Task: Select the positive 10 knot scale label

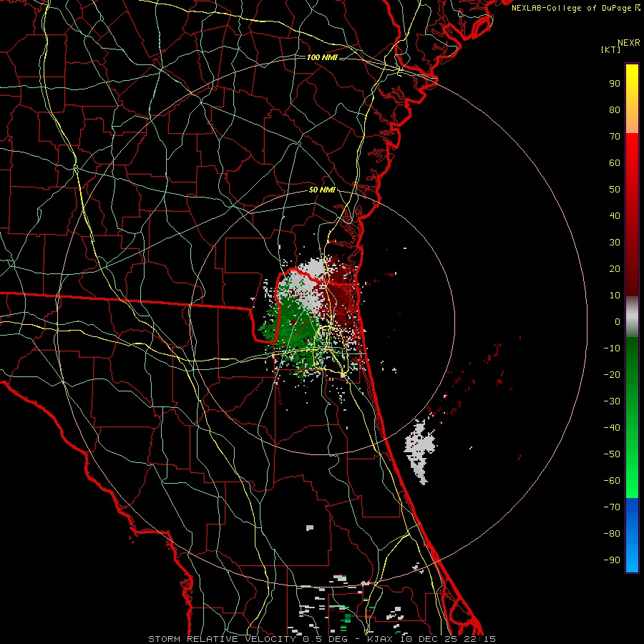Action: pos(615,296)
